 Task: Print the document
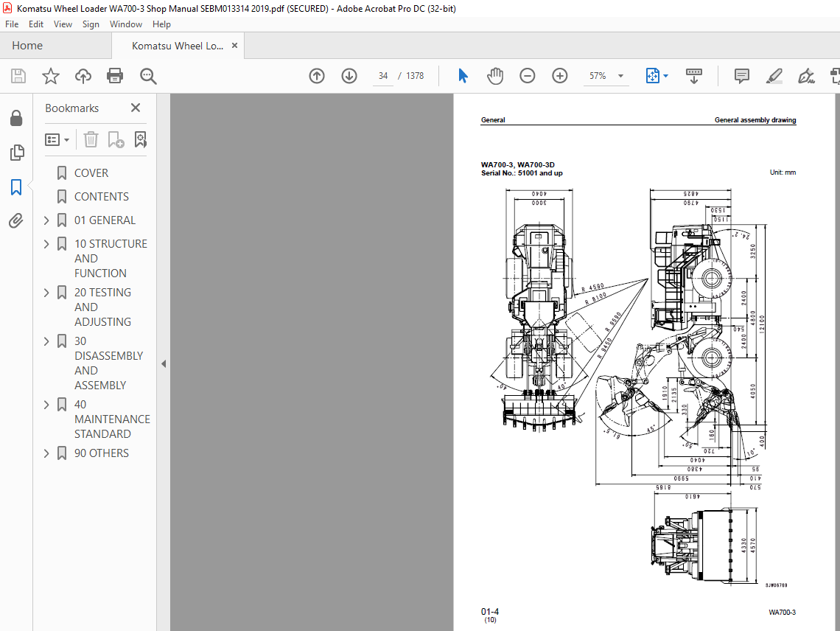tap(115, 76)
